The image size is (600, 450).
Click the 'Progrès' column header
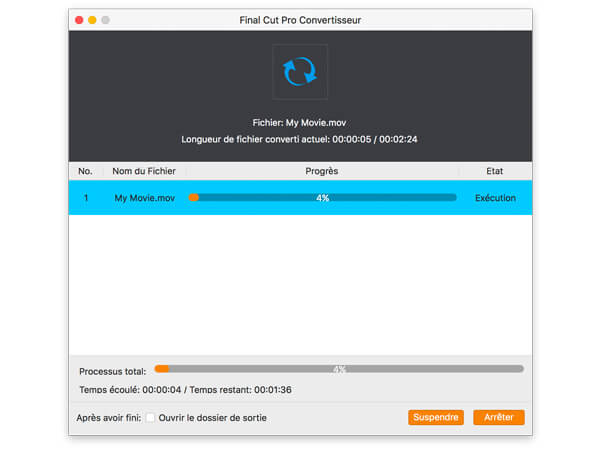[x=321, y=171]
